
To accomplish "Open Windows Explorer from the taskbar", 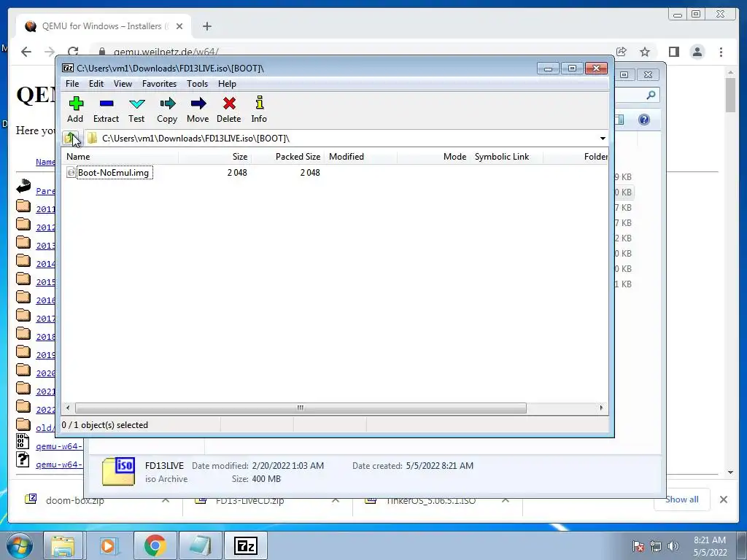I will 63,545.
